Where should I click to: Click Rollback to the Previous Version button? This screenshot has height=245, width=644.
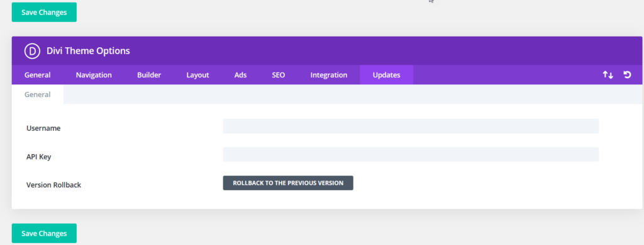point(288,183)
